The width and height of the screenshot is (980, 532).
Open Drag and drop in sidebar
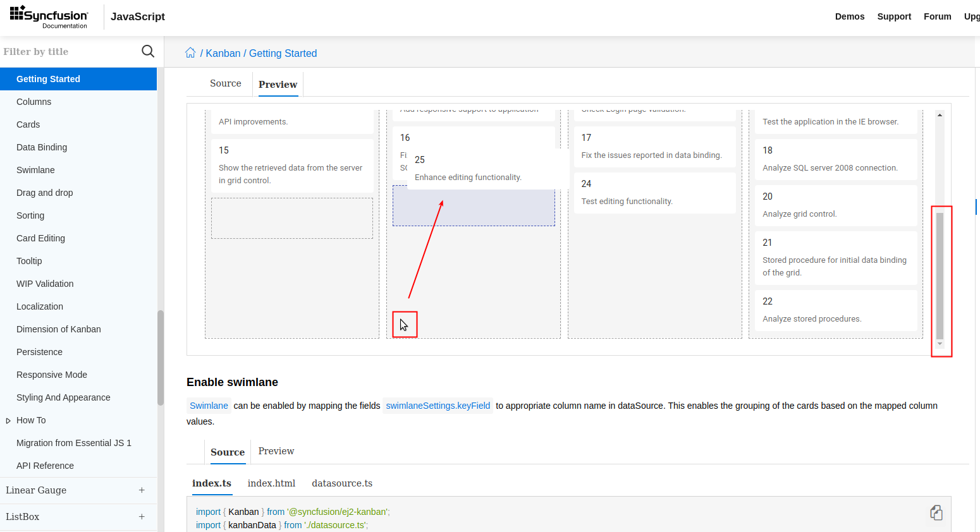click(45, 193)
